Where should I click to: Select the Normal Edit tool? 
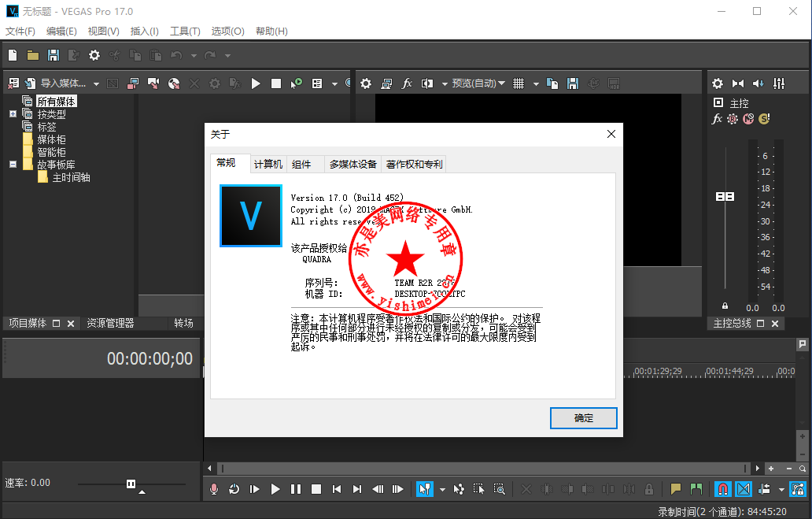[425, 489]
